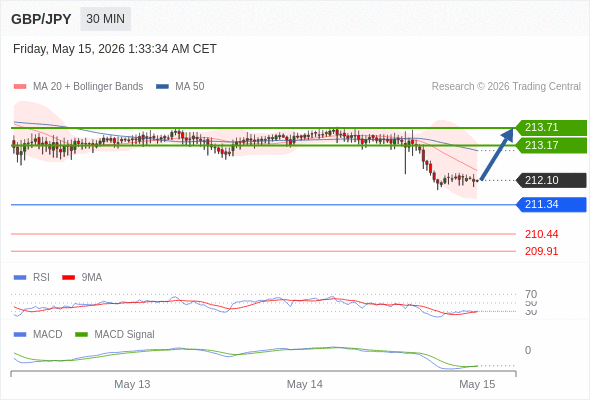This screenshot has height=400, width=590.
Task: Click the 212.10 current price tag
Action: [x=551, y=180]
